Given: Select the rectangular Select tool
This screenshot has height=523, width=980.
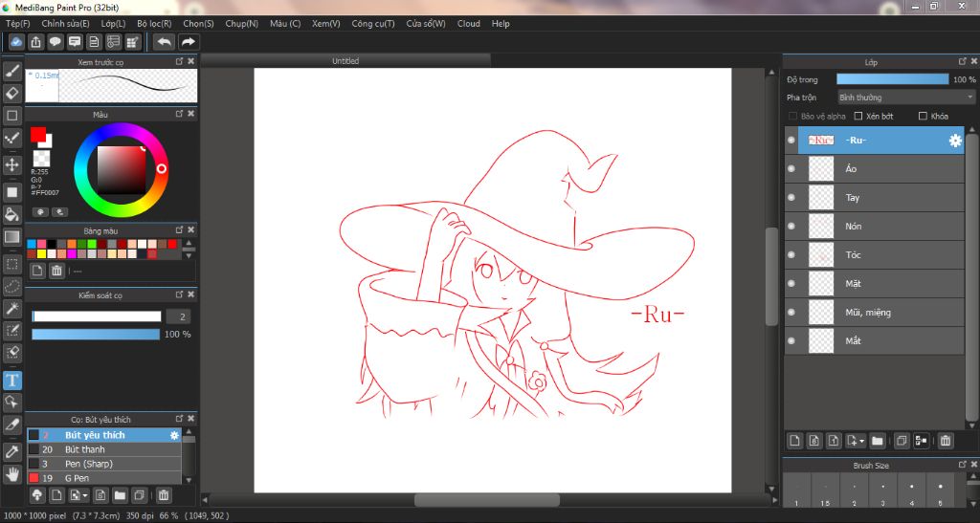Looking at the screenshot, I should tap(11, 264).
